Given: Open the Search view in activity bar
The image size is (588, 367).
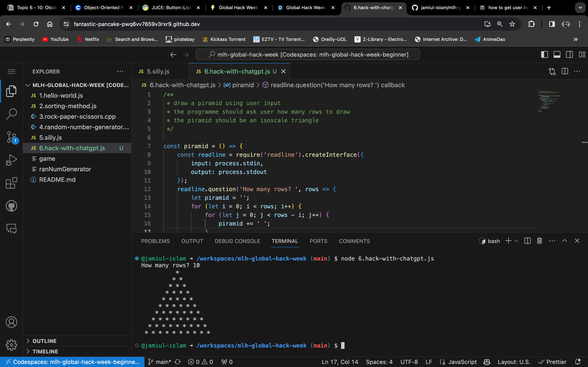Looking at the screenshot, I should [11, 114].
